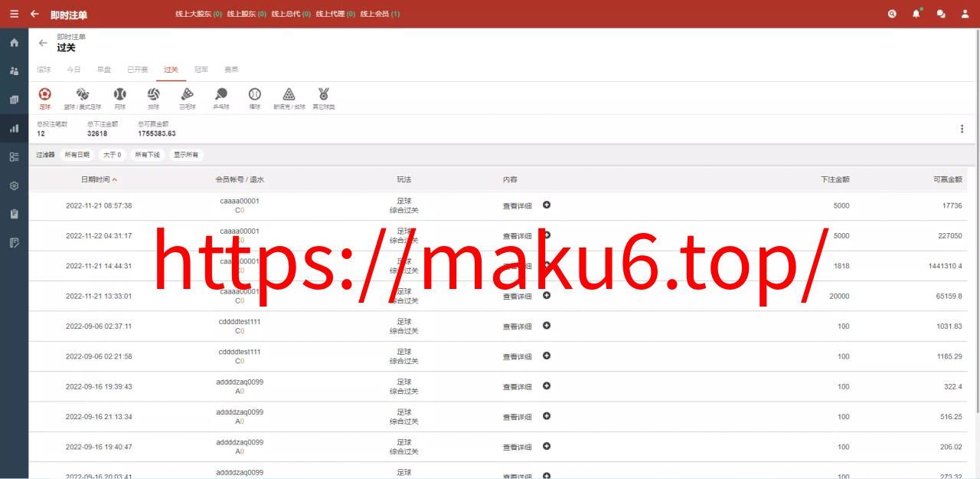The width and height of the screenshot is (980, 479).
Task: Switch to the 滚球 tab
Action: (x=44, y=69)
